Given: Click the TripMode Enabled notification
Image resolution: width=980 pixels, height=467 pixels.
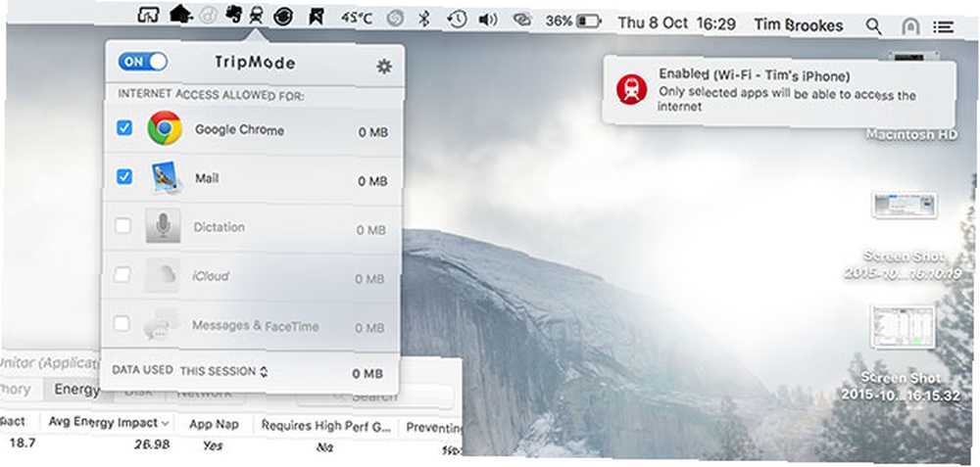Looking at the screenshot, I should tap(779, 91).
